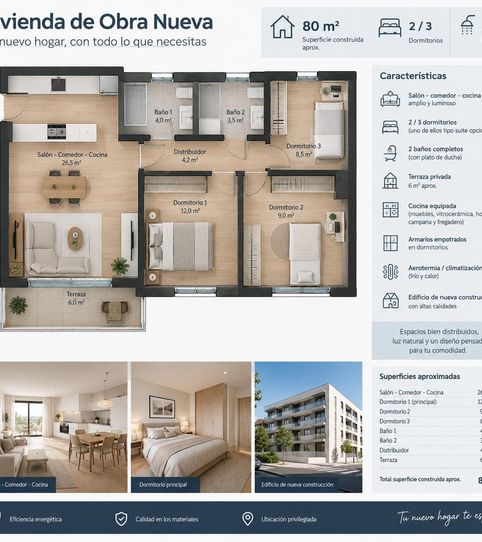Click '2 baños completos' feature text
Image resolution: width=482 pixels, height=542 pixels.
[x=436, y=149]
